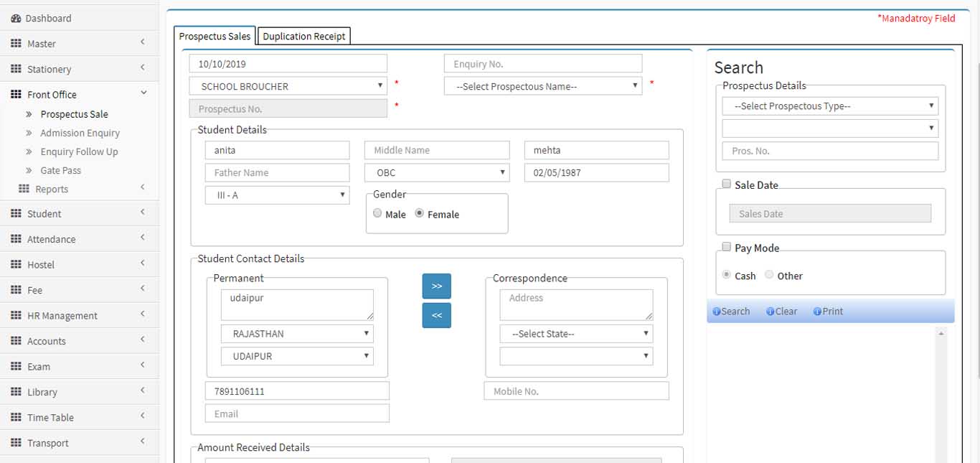
Task: Click the arrow icon before Prospectus Sale
Action: click(x=29, y=114)
